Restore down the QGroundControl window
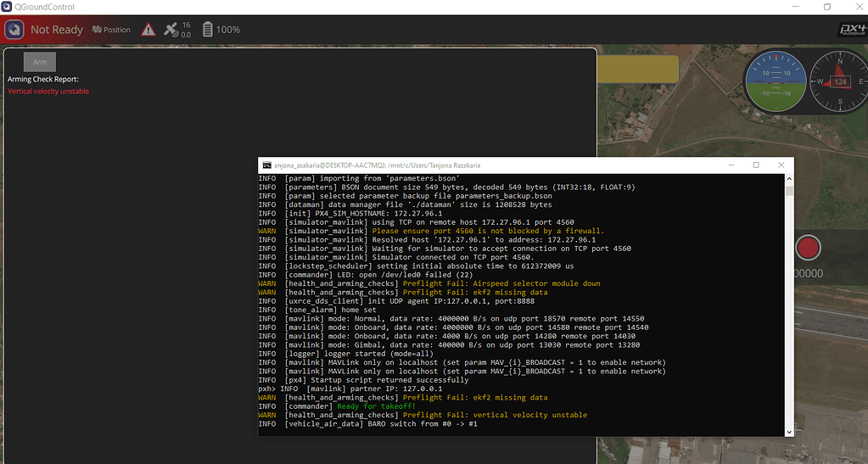This screenshot has width=868, height=464. [x=827, y=7]
